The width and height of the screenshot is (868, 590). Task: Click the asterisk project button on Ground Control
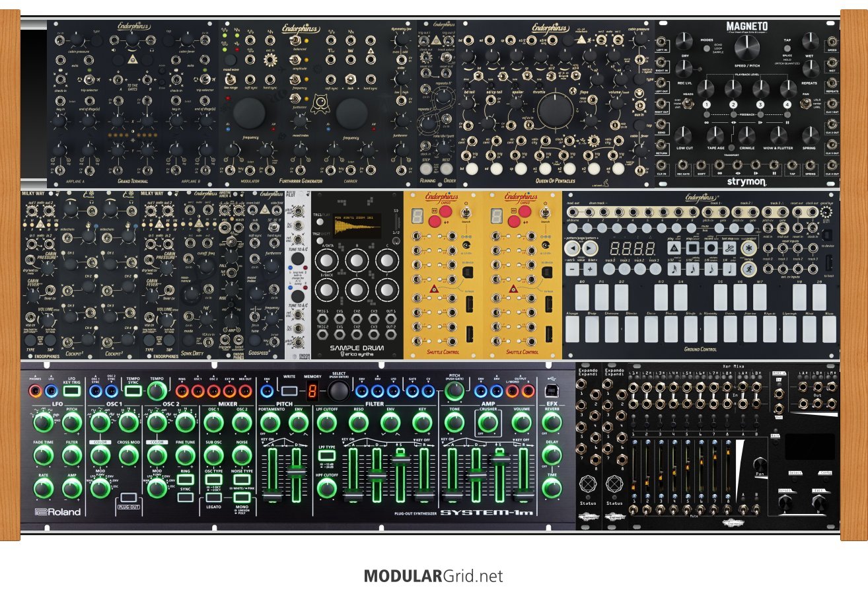[750, 248]
